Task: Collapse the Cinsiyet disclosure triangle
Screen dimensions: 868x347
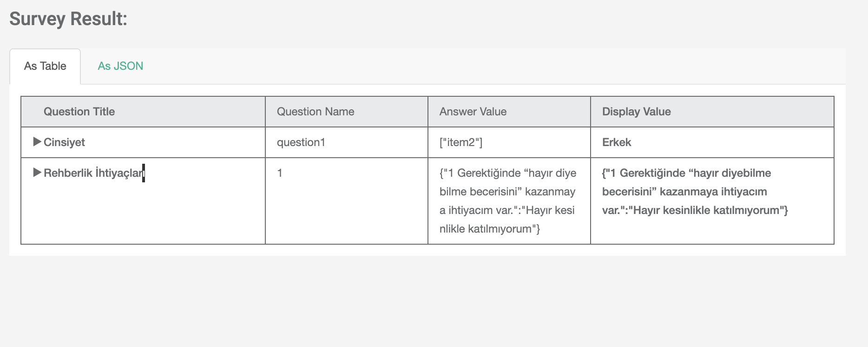Action: click(37, 142)
